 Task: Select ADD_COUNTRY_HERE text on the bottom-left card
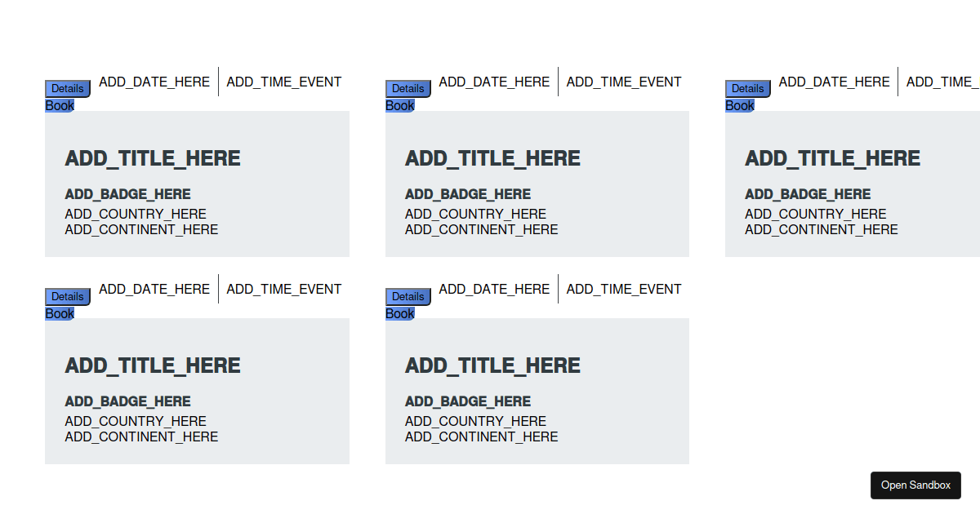coord(136,421)
